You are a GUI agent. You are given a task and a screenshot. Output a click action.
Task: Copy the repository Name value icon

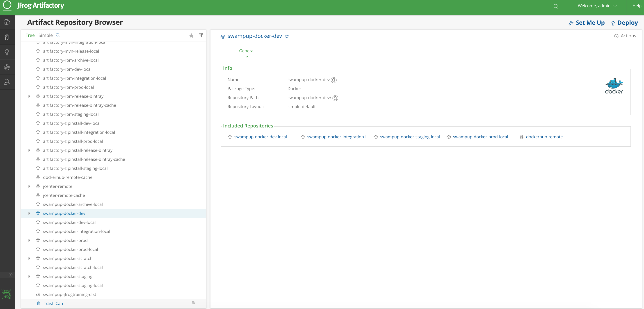[x=334, y=80]
